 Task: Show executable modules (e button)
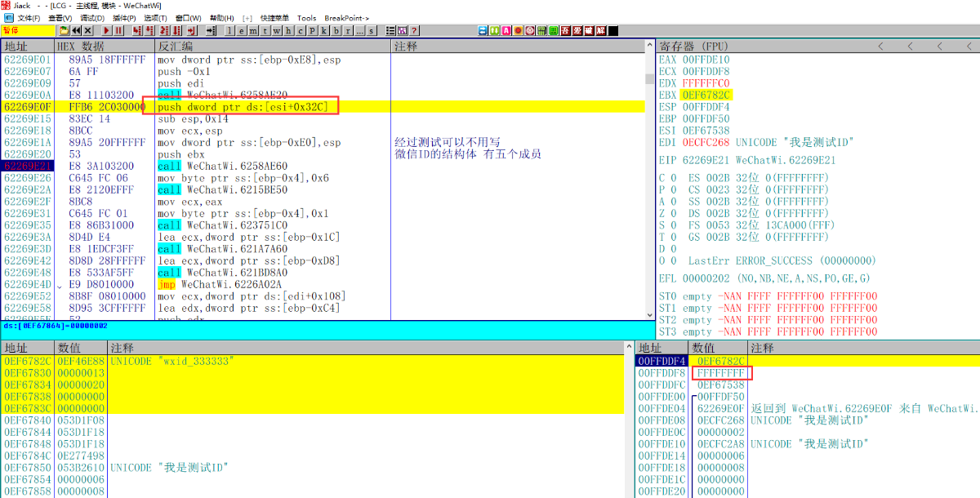click(242, 31)
